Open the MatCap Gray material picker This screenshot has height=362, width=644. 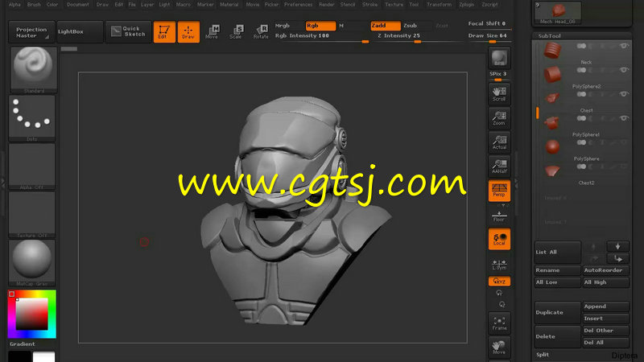pyautogui.click(x=32, y=263)
